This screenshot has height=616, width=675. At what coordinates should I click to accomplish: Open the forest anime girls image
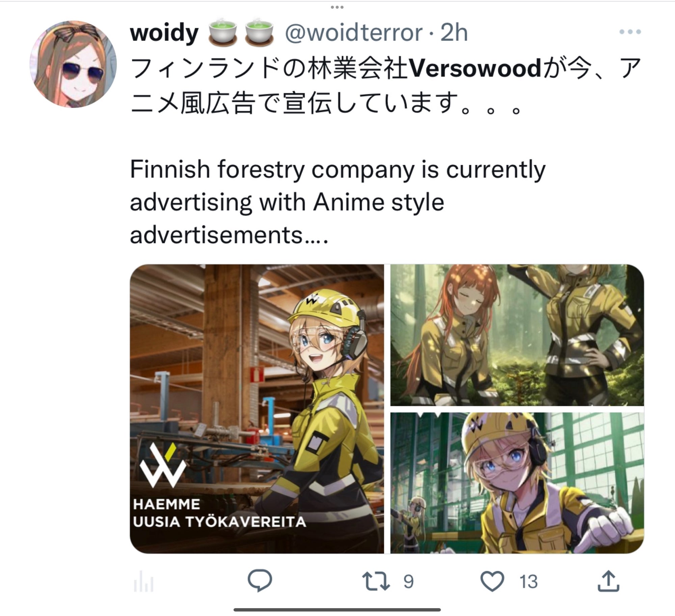click(x=517, y=335)
